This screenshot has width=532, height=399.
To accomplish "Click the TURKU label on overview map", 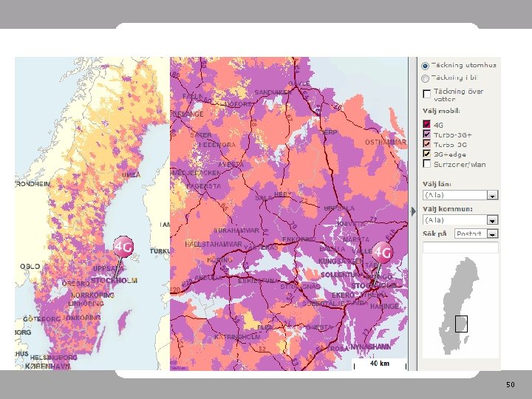I will click(x=160, y=251).
